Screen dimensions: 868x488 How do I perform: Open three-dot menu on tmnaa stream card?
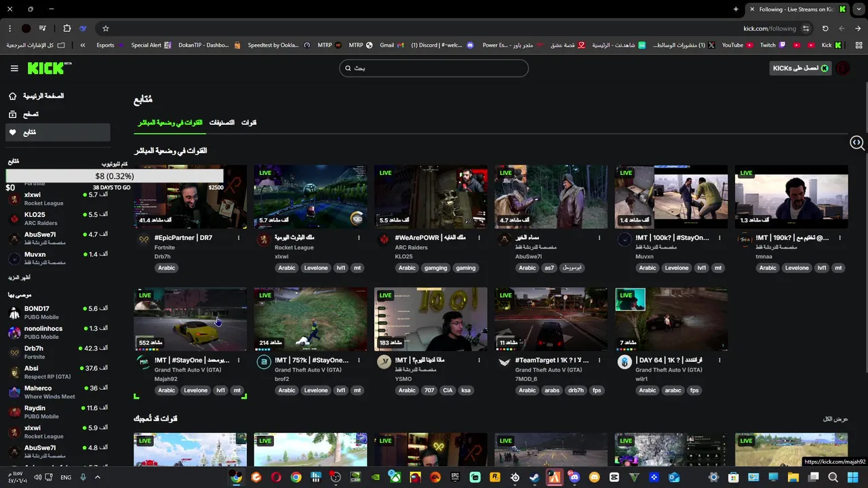(x=840, y=238)
